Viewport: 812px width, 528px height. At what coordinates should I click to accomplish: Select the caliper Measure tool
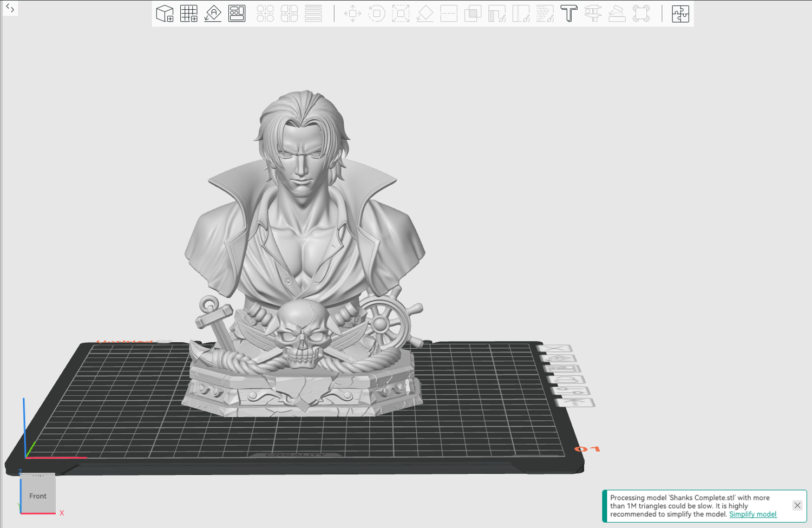(593, 14)
